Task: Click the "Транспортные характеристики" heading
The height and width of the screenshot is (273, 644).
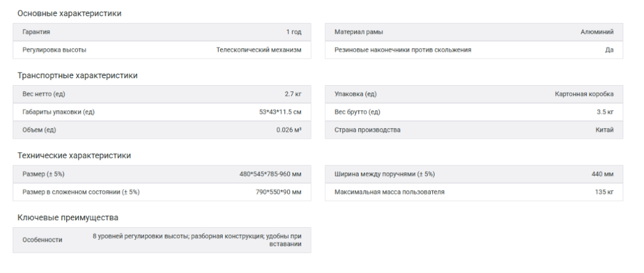Action: click(77, 75)
